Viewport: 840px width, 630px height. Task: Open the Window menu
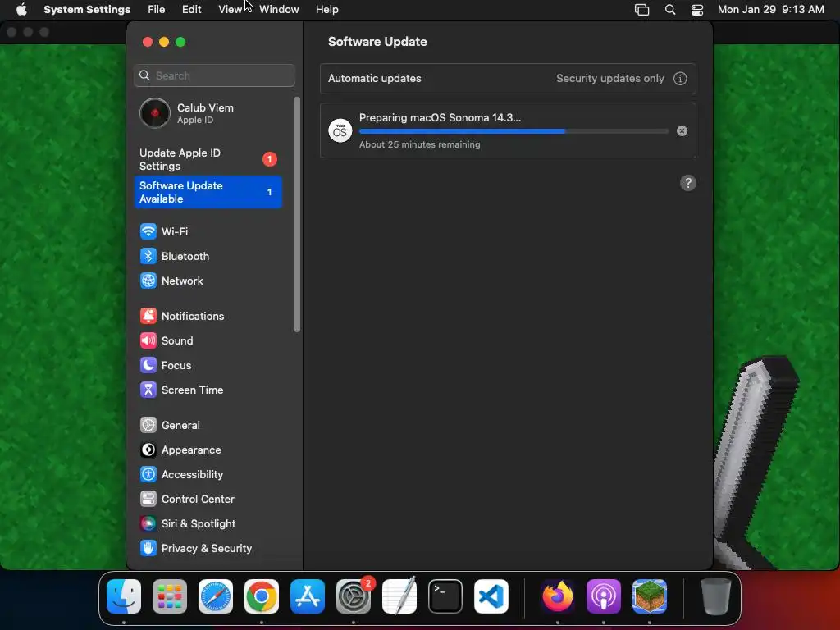click(x=279, y=10)
